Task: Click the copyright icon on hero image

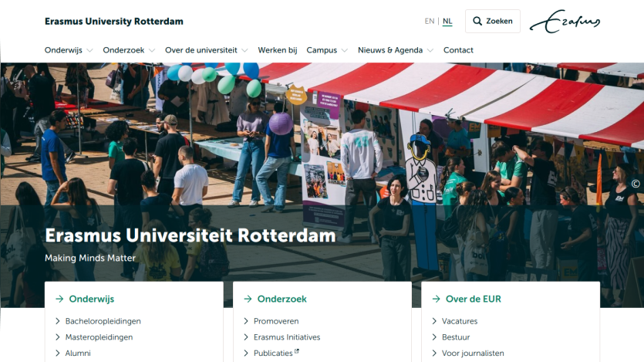Action: [636, 184]
